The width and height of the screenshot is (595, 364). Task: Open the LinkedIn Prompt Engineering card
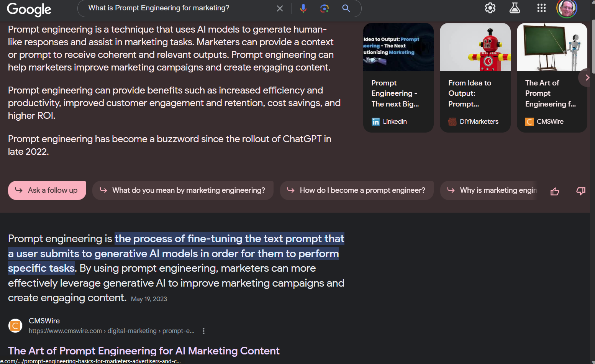(398, 78)
